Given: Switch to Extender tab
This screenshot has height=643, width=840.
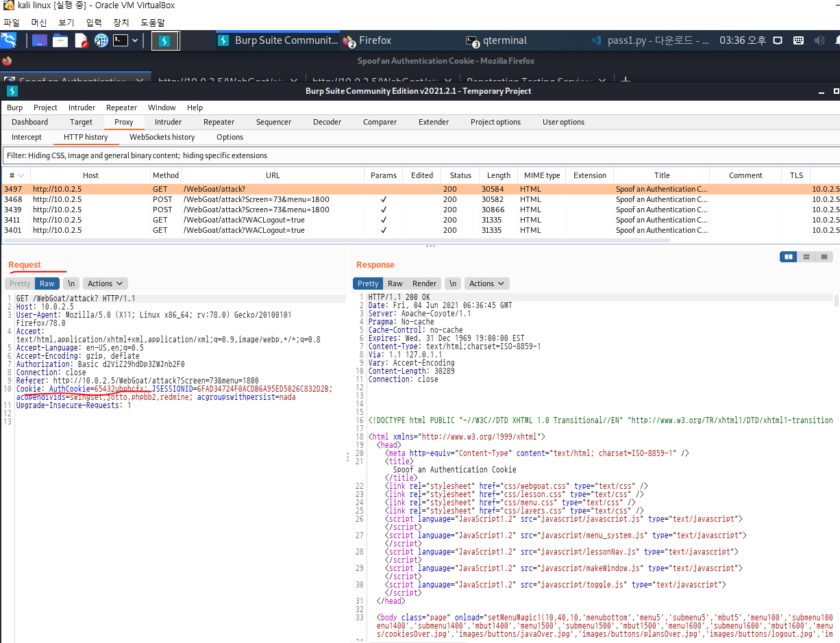Looking at the screenshot, I should 434,122.
